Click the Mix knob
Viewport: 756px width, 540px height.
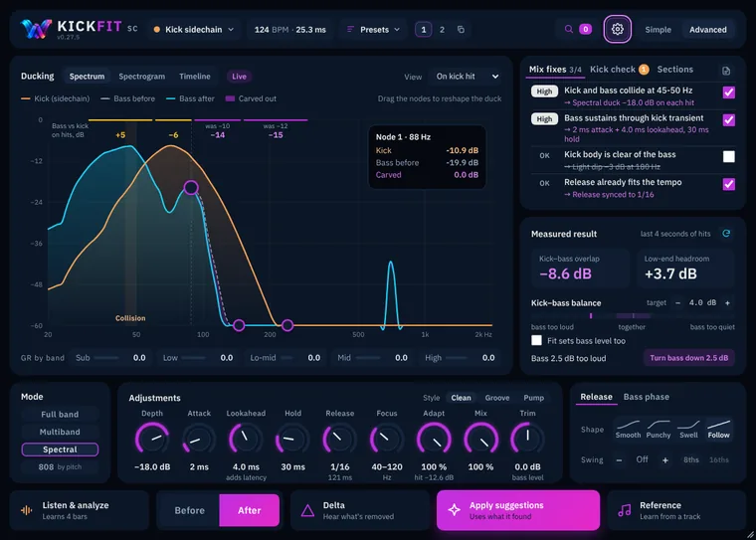[480, 439]
